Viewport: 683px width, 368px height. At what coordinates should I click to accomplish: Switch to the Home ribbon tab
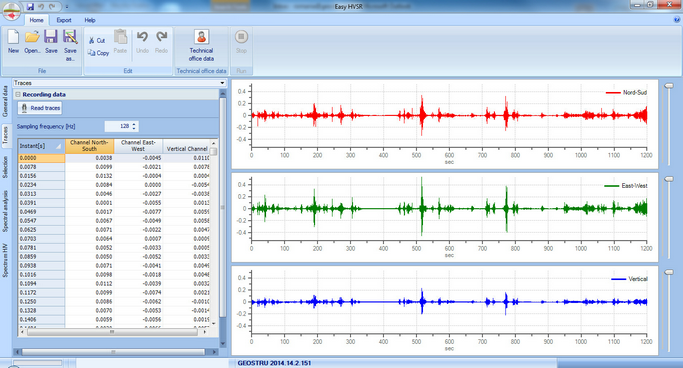tap(36, 20)
